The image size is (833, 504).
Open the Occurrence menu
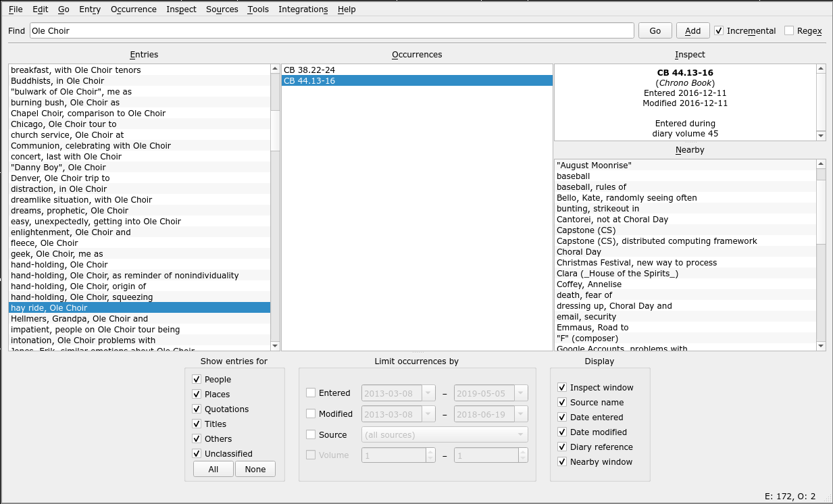[134, 9]
